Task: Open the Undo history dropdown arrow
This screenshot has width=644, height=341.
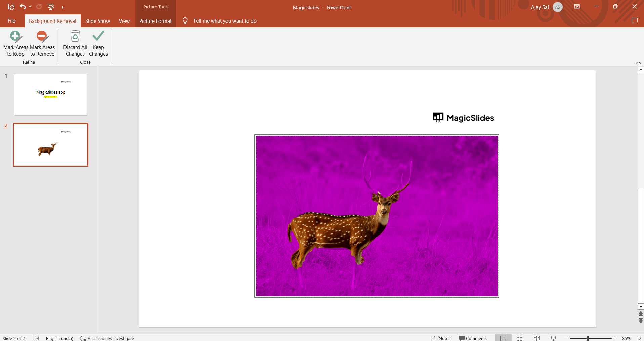Action: (30, 7)
